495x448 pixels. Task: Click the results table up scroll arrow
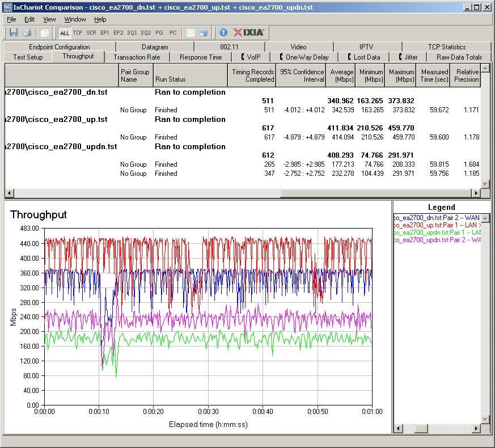tap(485, 67)
